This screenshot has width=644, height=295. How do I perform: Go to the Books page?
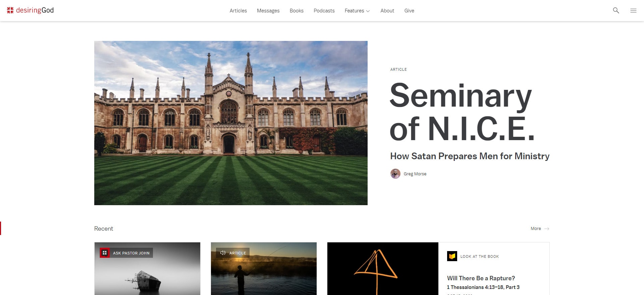(297, 11)
